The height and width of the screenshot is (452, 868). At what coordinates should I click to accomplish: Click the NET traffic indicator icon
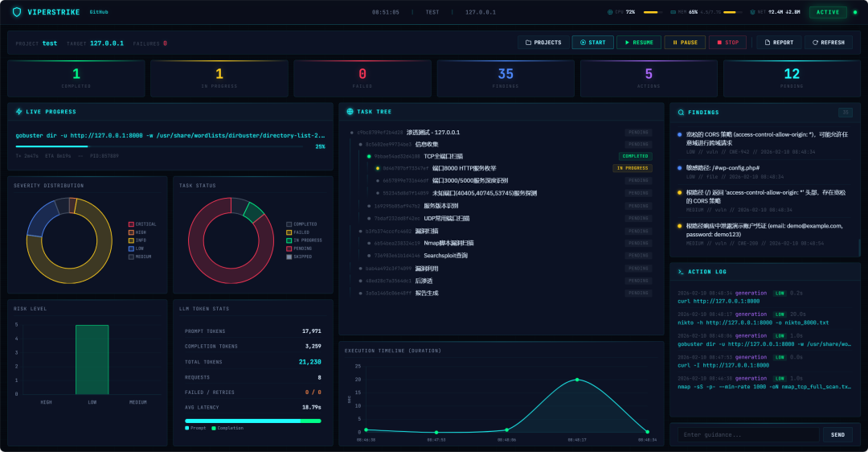tap(752, 12)
